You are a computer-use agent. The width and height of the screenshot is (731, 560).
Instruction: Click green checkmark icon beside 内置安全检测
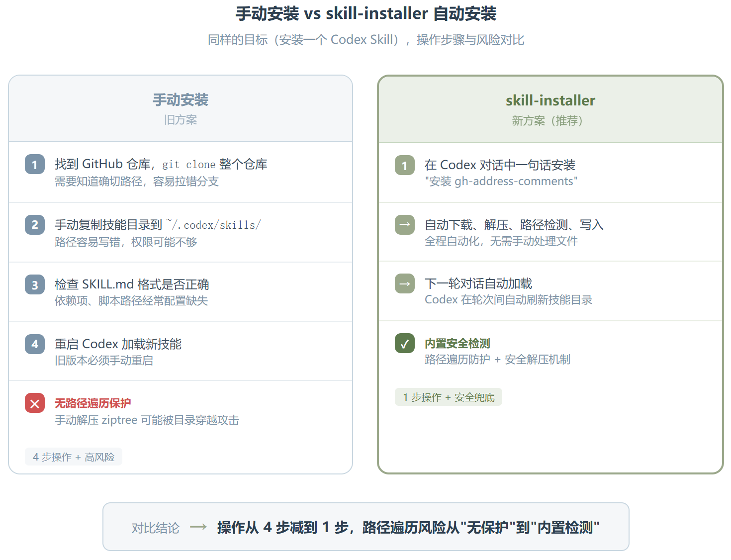pyautogui.click(x=405, y=344)
